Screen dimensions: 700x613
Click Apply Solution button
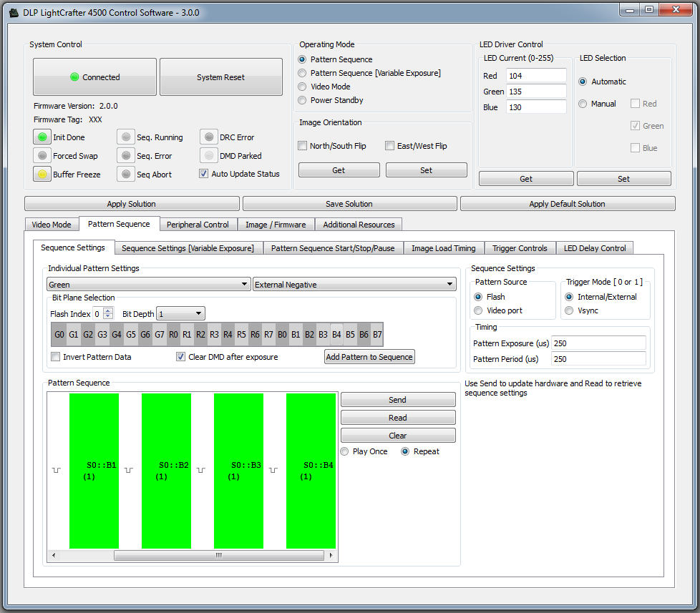pyautogui.click(x=132, y=204)
